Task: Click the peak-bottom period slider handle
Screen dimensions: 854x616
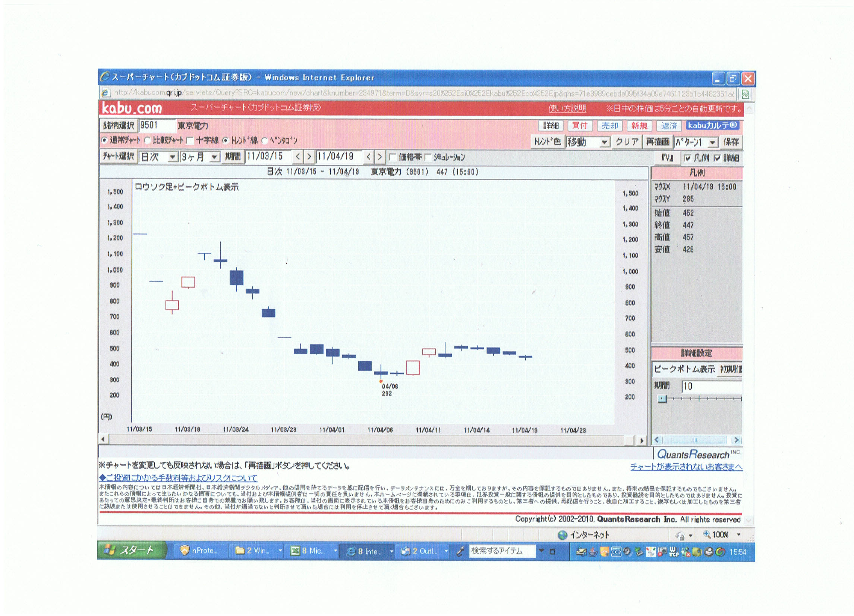Action: (662, 399)
